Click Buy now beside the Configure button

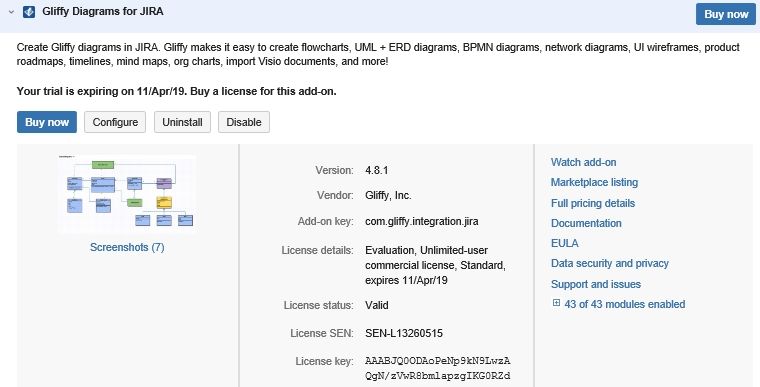[x=47, y=122]
